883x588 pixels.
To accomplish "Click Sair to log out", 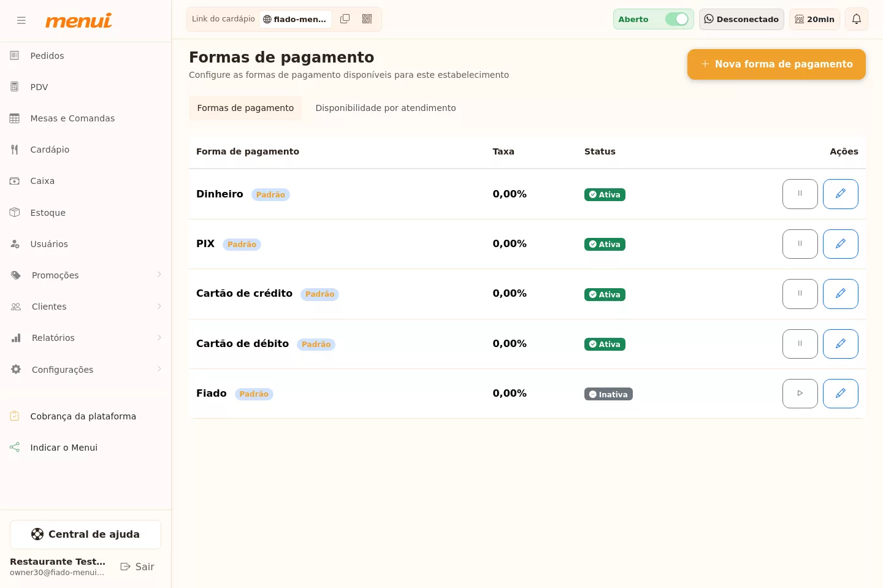I will (137, 567).
